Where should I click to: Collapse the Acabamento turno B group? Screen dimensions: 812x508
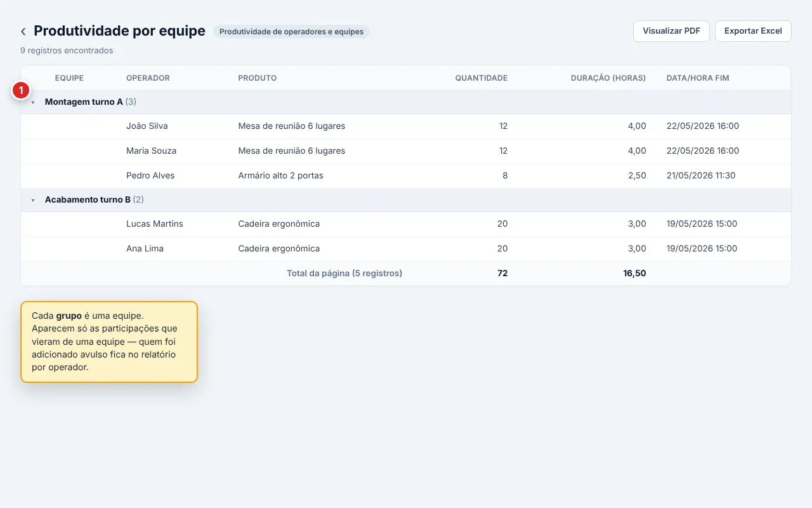33,200
